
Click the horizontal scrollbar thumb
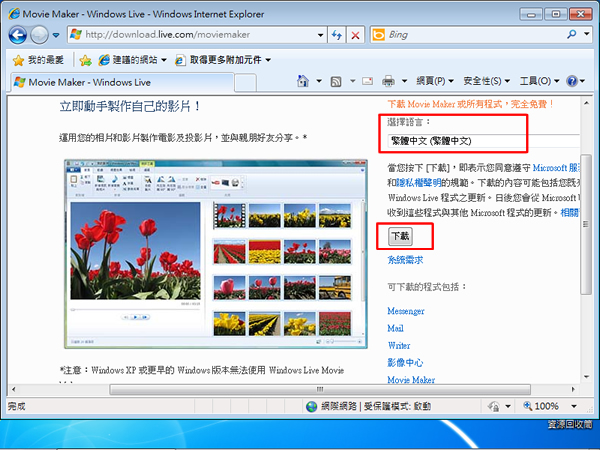(320, 390)
